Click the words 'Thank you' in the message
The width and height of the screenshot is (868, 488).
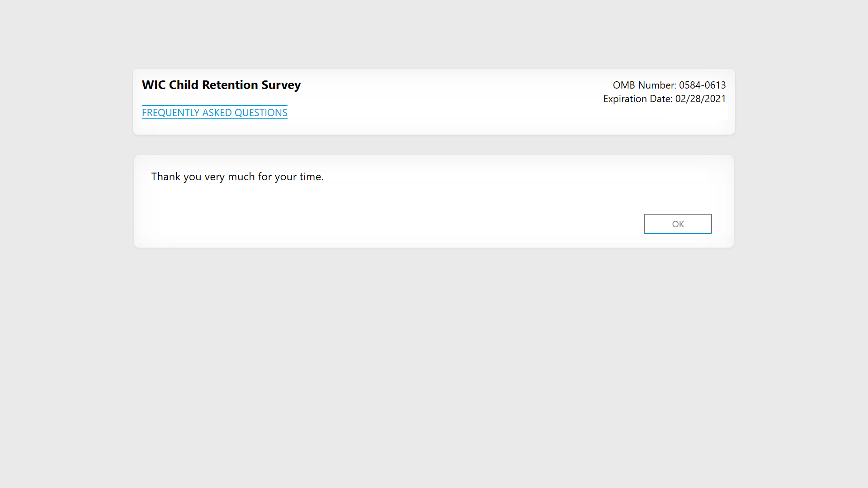176,177
